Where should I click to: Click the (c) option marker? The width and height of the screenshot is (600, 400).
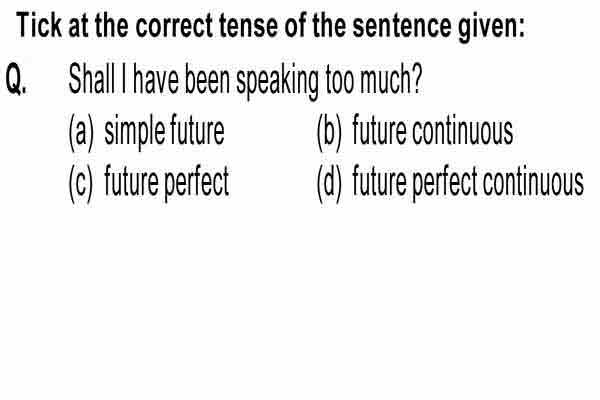(x=81, y=183)
